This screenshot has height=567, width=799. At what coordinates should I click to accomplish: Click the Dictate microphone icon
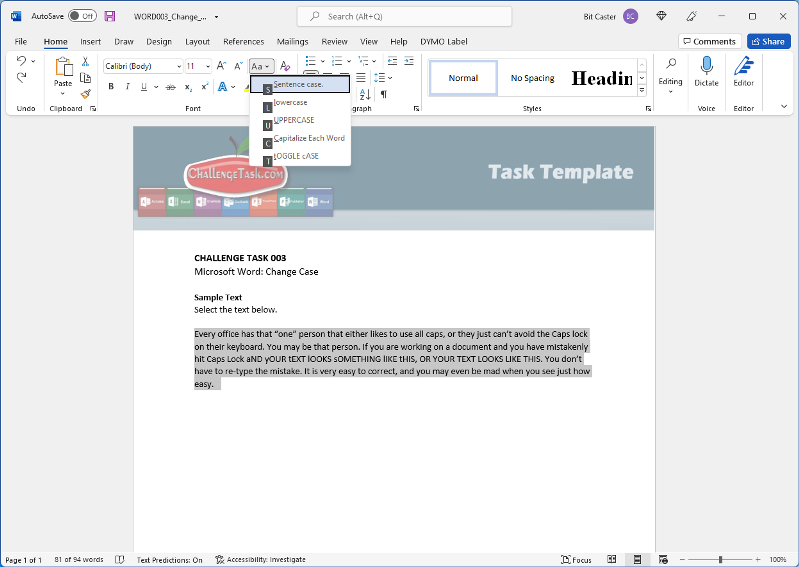[x=706, y=66]
